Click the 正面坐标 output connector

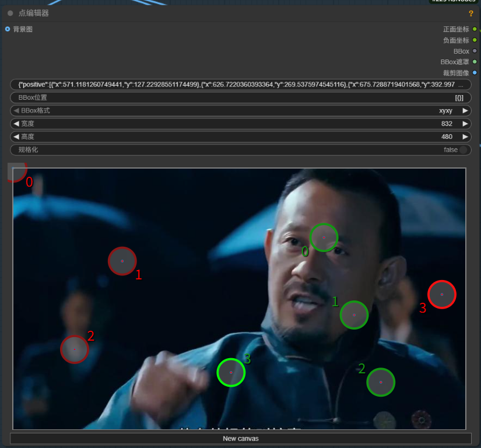[x=475, y=29]
